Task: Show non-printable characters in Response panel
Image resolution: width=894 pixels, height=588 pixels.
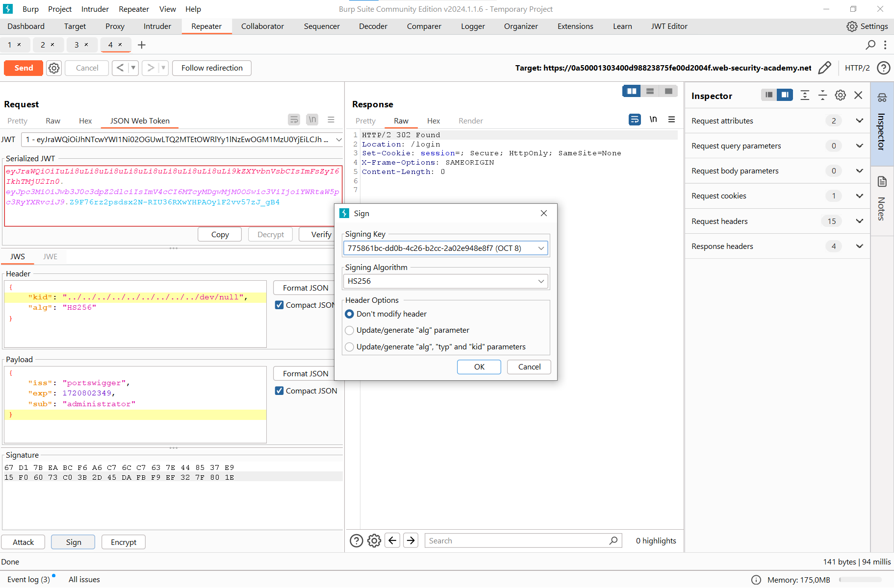Action: pos(653,120)
